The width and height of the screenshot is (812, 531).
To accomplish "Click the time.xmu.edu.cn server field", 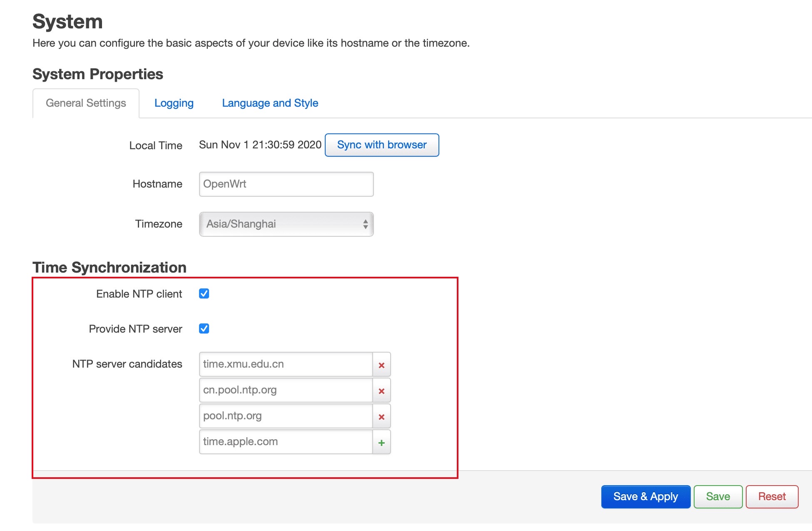I will [x=286, y=364].
